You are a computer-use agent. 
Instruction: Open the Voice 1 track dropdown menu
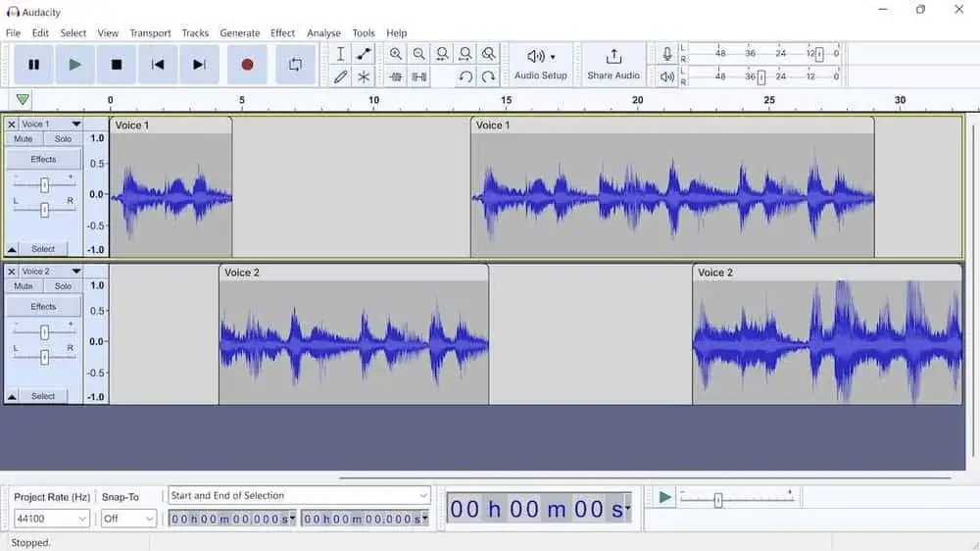tap(75, 124)
